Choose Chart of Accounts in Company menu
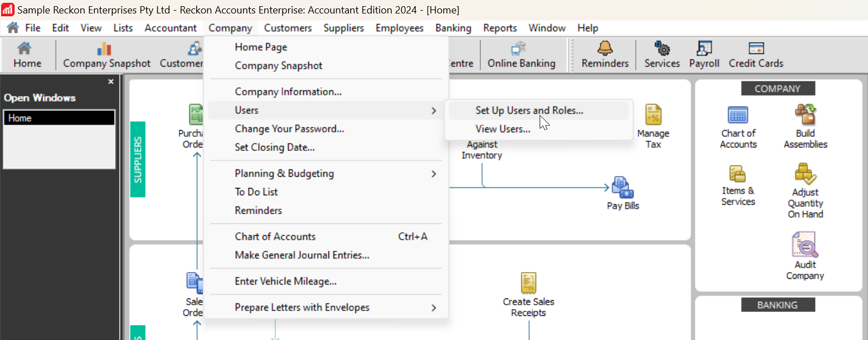The width and height of the screenshot is (868, 340). (326, 236)
